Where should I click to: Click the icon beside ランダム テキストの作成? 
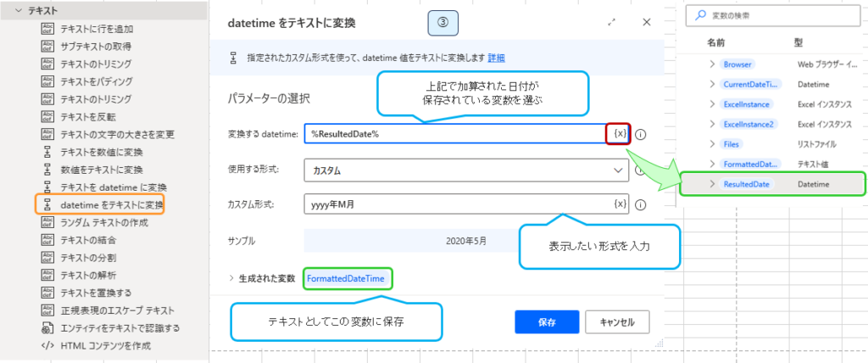click(x=48, y=222)
